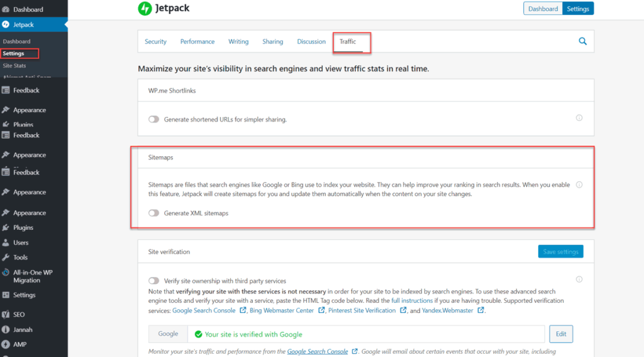Open the Yandex.Webmaster link
This screenshot has height=357, width=644.
point(447,310)
